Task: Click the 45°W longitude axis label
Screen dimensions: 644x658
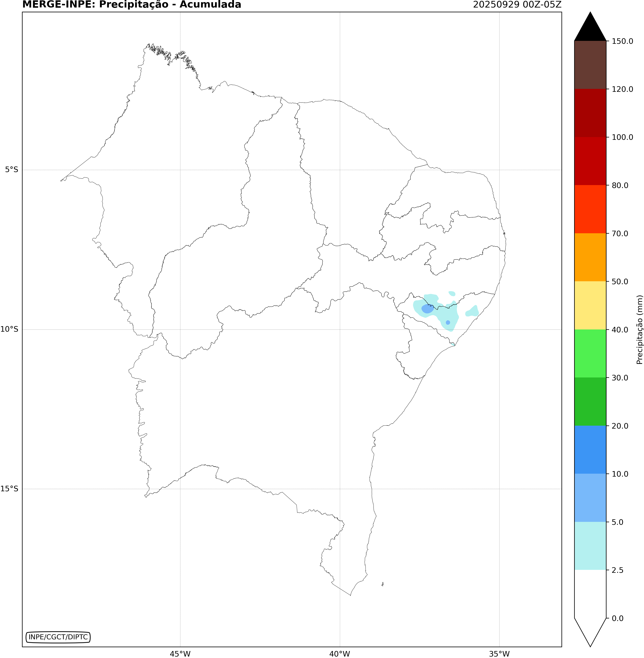Action: click(180, 654)
